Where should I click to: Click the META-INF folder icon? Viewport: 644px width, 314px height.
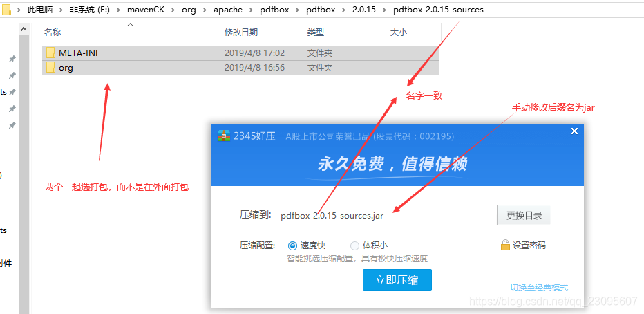click(50, 53)
